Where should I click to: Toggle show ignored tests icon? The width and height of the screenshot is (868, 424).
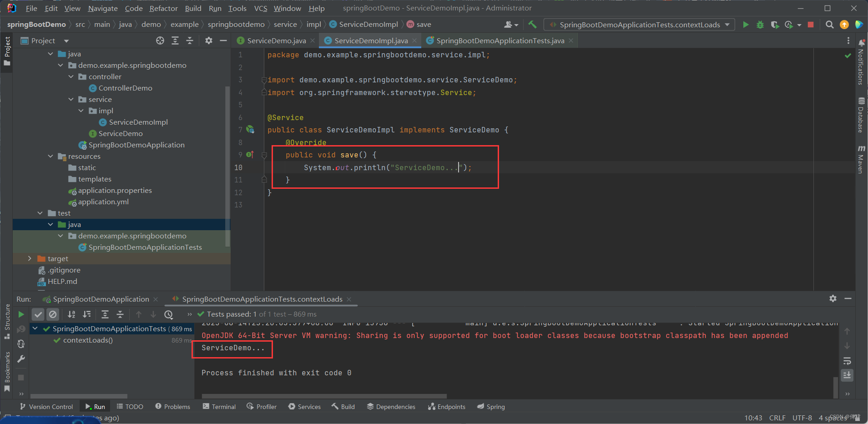pyautogui.click(x=53, y=314)
